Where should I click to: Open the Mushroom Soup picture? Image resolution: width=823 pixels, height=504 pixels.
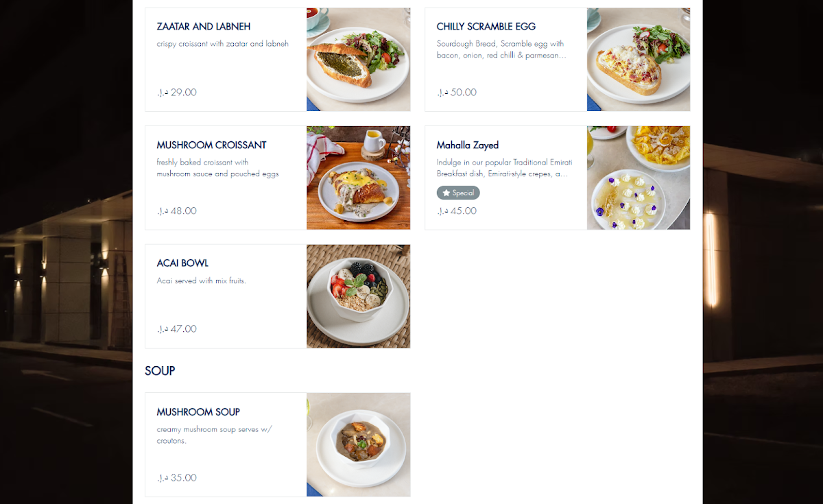pos(358,444)
